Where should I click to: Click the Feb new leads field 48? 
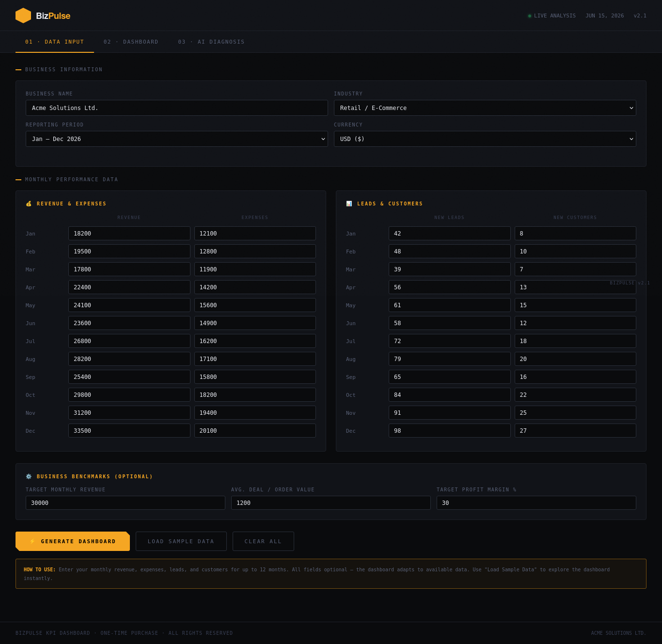[x=449, y=251]
